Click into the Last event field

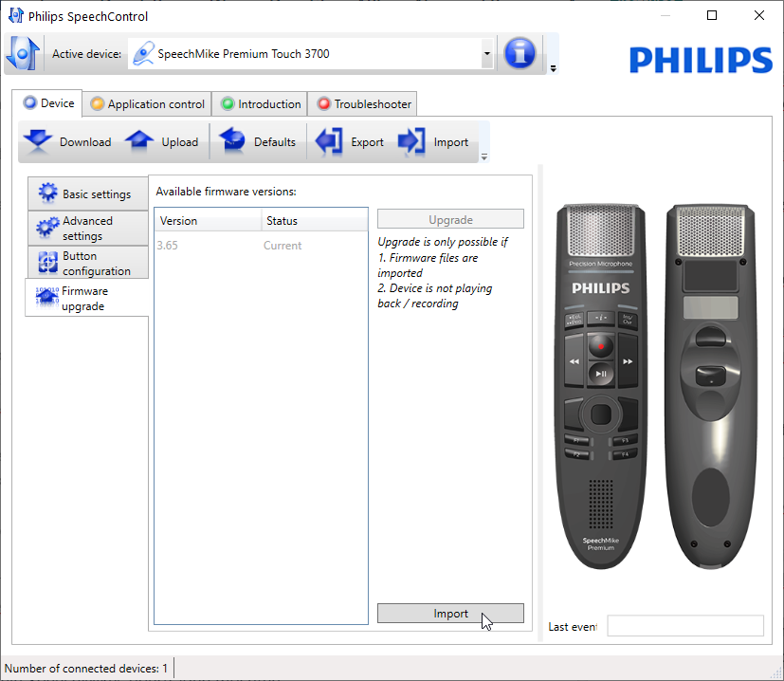[685, 626]
